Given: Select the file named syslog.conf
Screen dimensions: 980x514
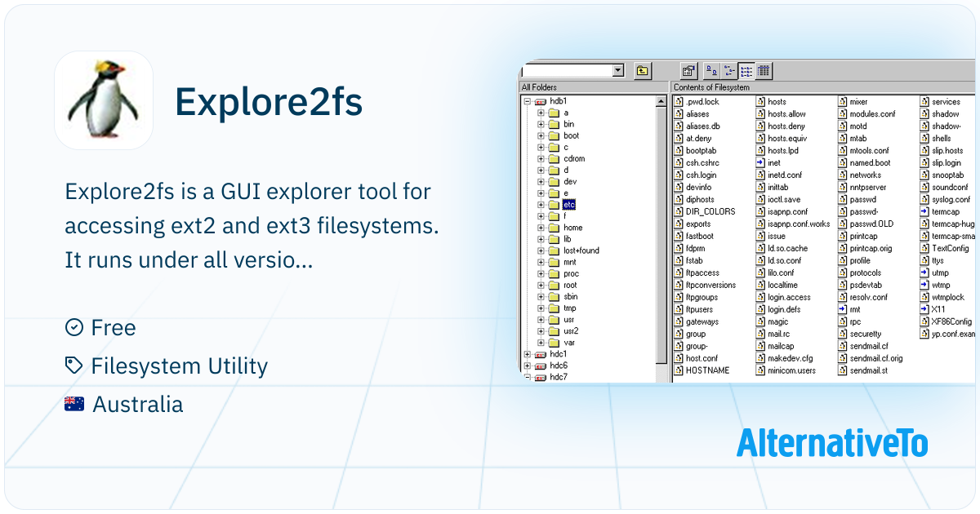Looking at the screenshot, I should click(951, 200).
